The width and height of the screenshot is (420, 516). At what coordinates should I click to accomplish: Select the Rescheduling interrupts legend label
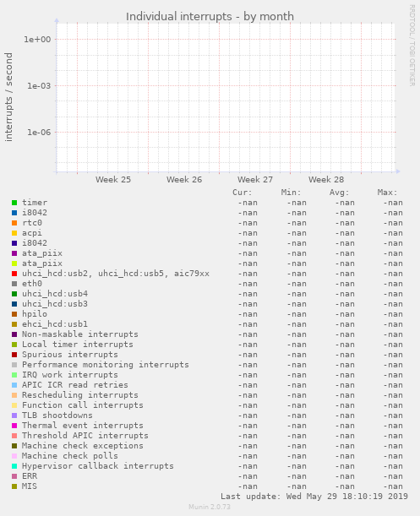[x=80, y=395]
